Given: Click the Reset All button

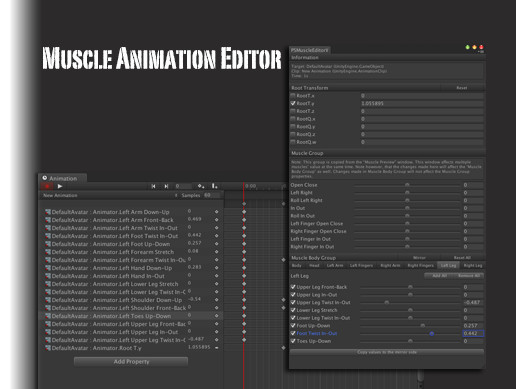Looking at the screenshot, I should click(462, 258).
